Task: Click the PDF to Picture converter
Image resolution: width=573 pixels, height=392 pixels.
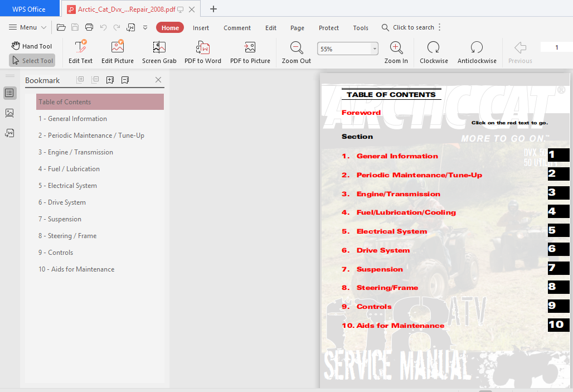Action: point(250,52)
